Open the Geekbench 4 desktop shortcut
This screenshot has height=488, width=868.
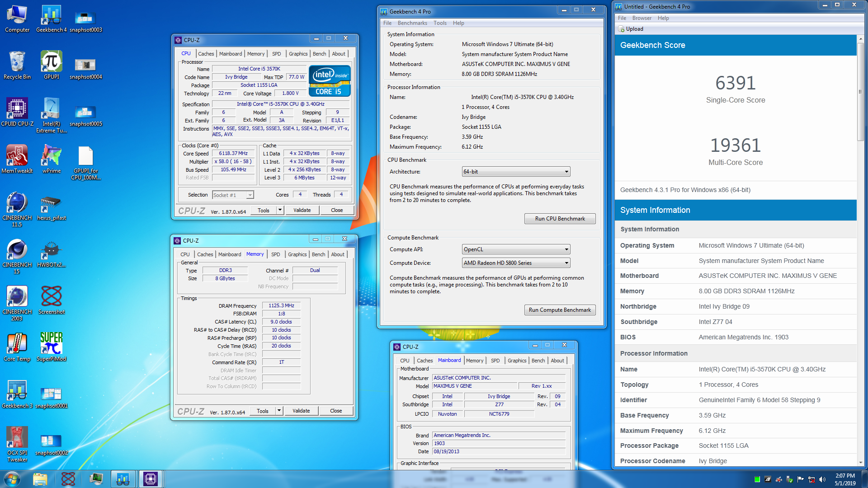click(x=52, y=19)
